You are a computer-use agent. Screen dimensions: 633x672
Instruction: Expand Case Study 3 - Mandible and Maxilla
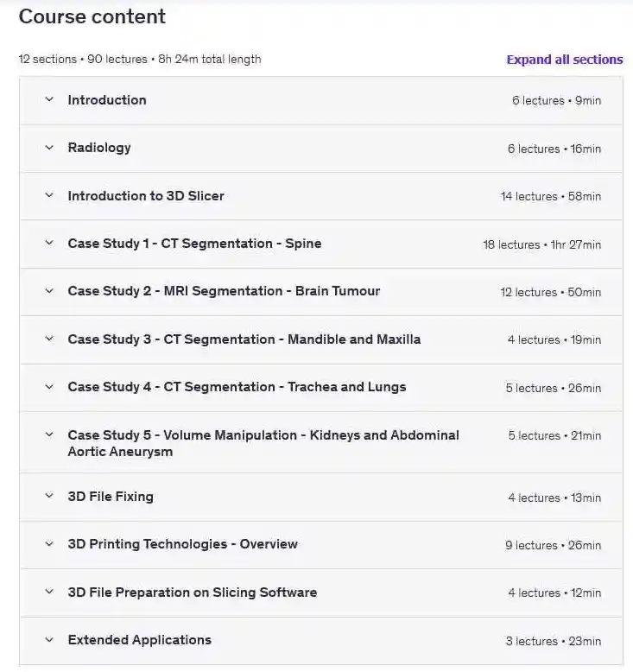pyautogui.click(x=244, y=339)
